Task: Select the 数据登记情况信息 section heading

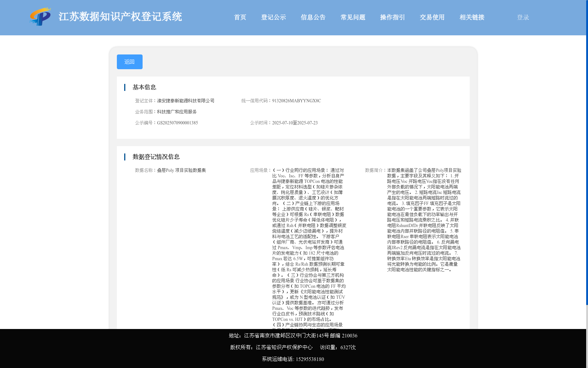Action: (x=156, y=157)
